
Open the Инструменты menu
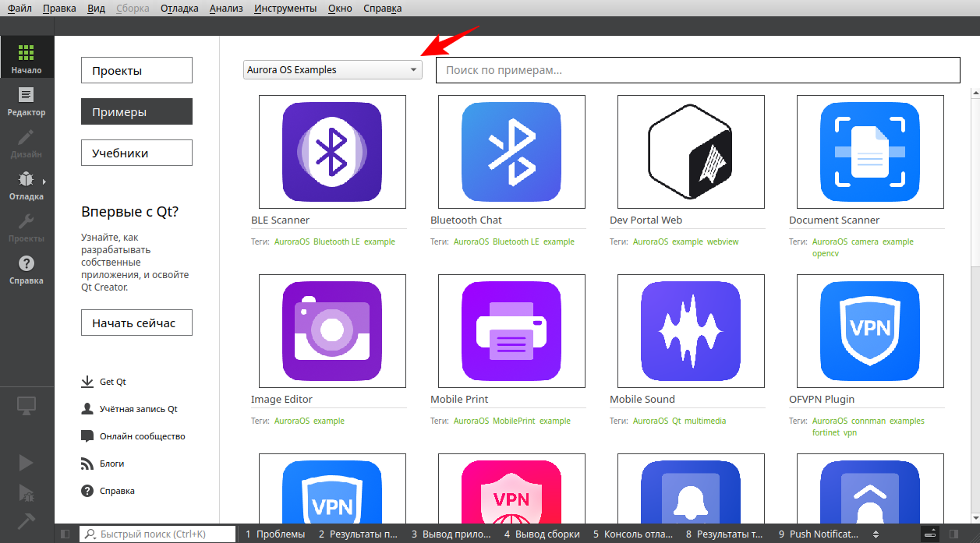point(284,9)
